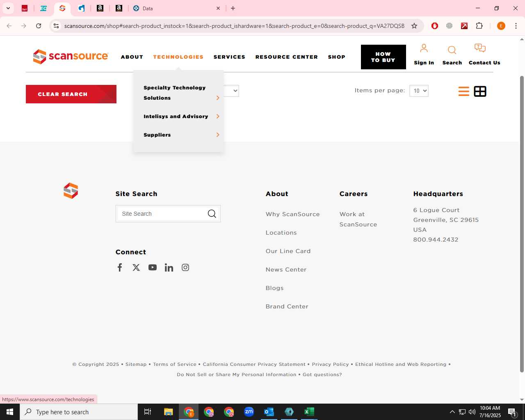This screenshot has height=420, width=525.
Task: Click the Search magnifier in header
Action: point(452,50)
